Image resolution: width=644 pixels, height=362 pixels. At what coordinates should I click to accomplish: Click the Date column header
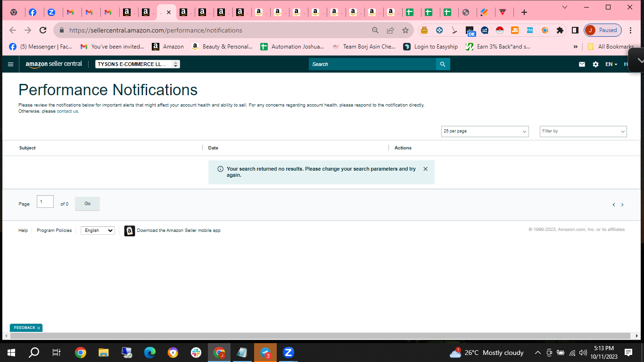(x=213, y=148)
